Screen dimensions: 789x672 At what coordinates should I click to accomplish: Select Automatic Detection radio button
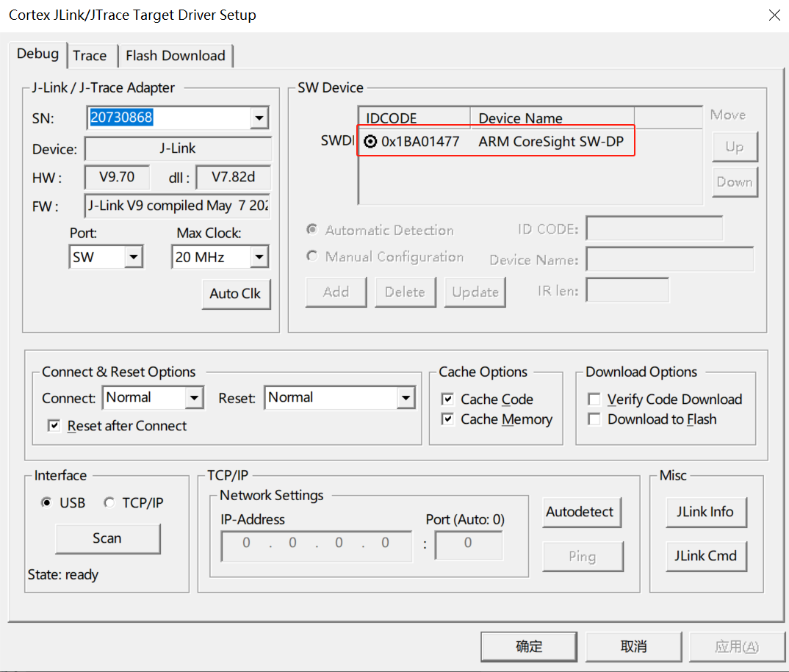(312, 230)
